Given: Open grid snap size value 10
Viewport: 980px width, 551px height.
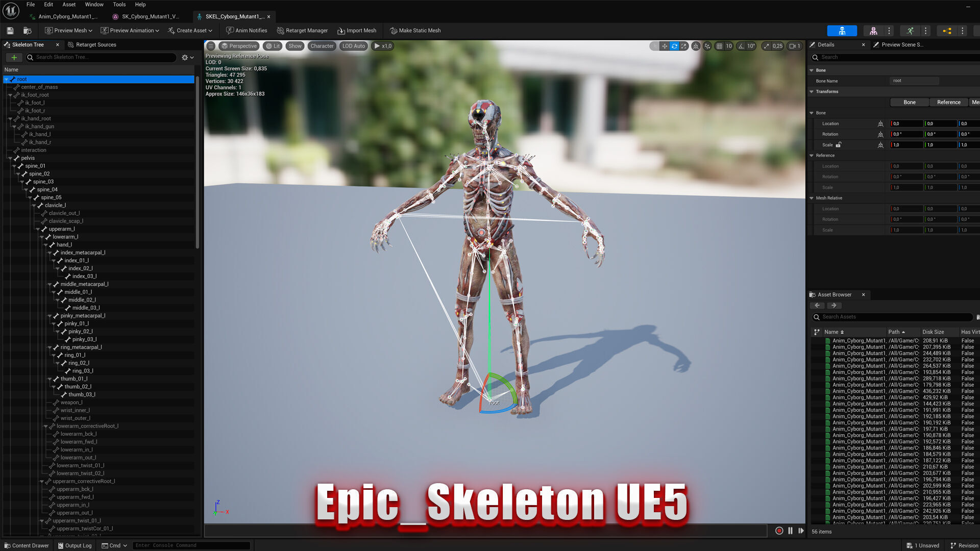Looking at the screenshot, I should pyautogui.click(x=729, y=46).
